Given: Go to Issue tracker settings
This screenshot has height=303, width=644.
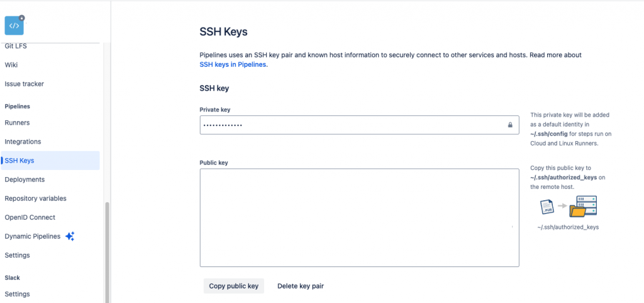Looking at the screenshot, I should 25,84.
